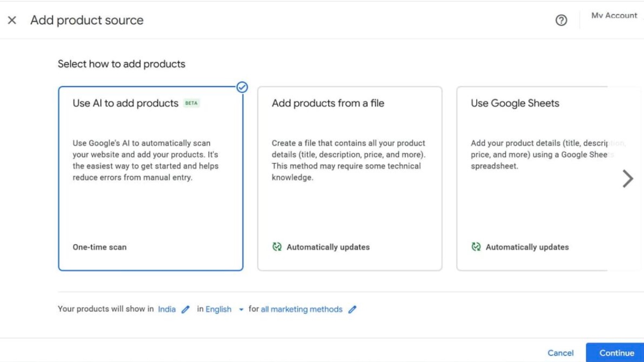The height and width of the screenshot is (362, 644).
Task: Click the Select how to add products heading
Action: point(122,64)
